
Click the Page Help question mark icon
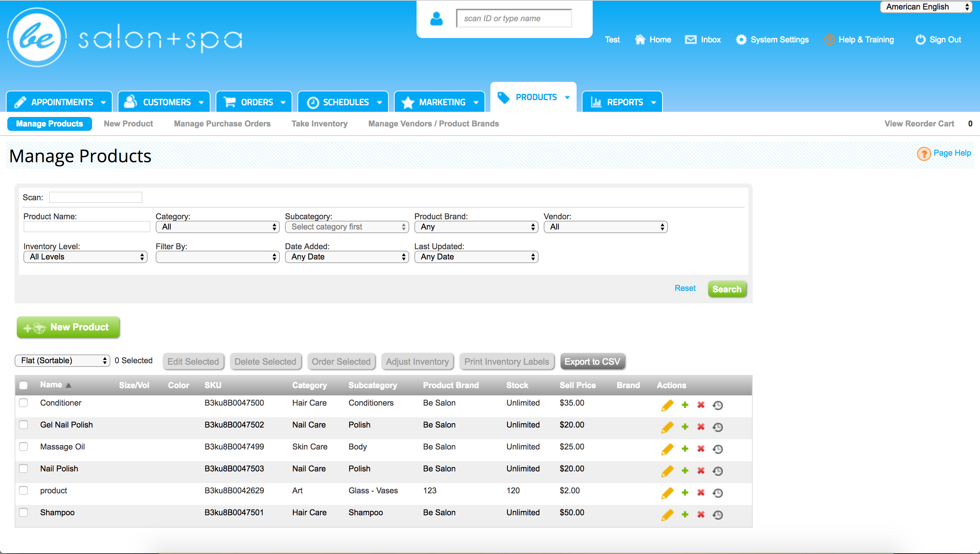pyautogui.click(x=924, y=154)
